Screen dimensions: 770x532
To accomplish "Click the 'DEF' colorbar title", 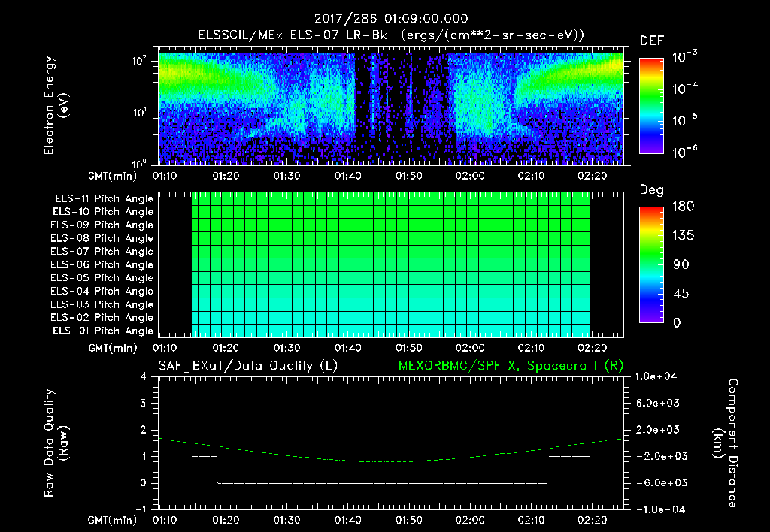I will coord(652,41).
